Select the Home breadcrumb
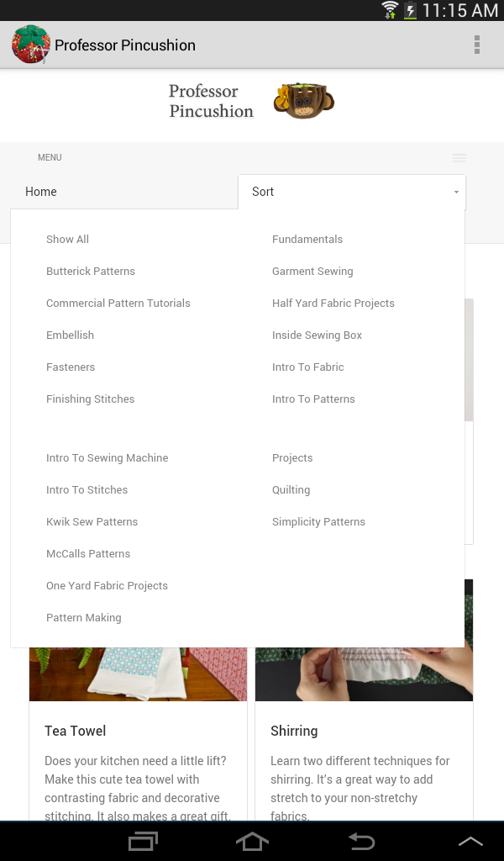 (x=41, y=192)
